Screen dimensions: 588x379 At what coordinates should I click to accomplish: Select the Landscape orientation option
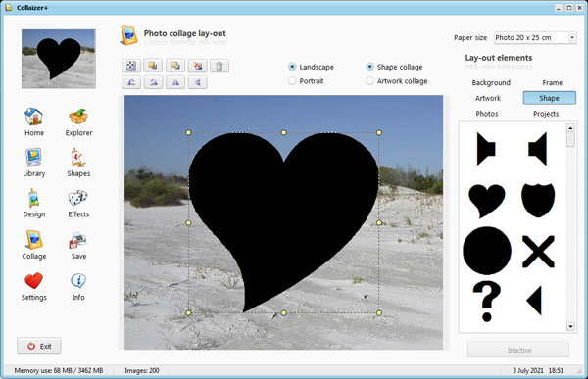[x=312, y=67]
